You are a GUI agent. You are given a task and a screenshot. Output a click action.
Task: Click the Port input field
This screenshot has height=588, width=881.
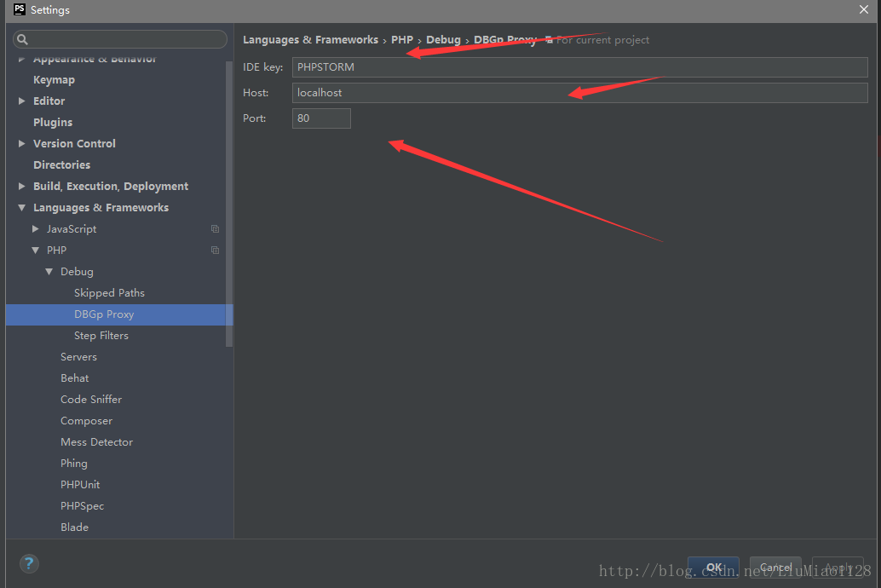click(321, 118)
